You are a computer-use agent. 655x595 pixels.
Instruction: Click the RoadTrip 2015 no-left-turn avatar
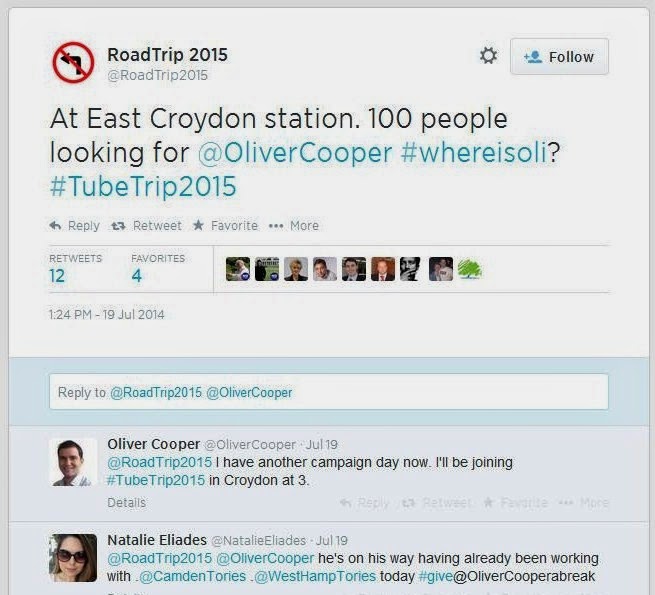(73, 62)
